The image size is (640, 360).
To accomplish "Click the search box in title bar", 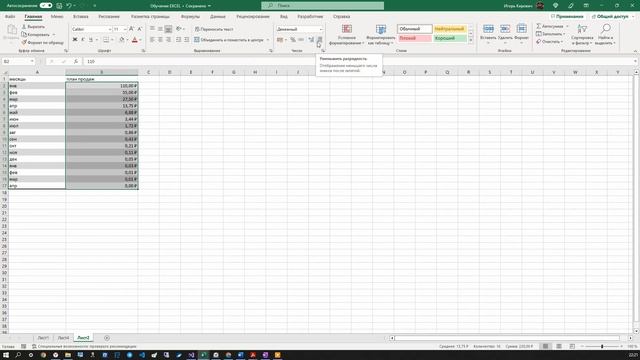I will 322,6.
